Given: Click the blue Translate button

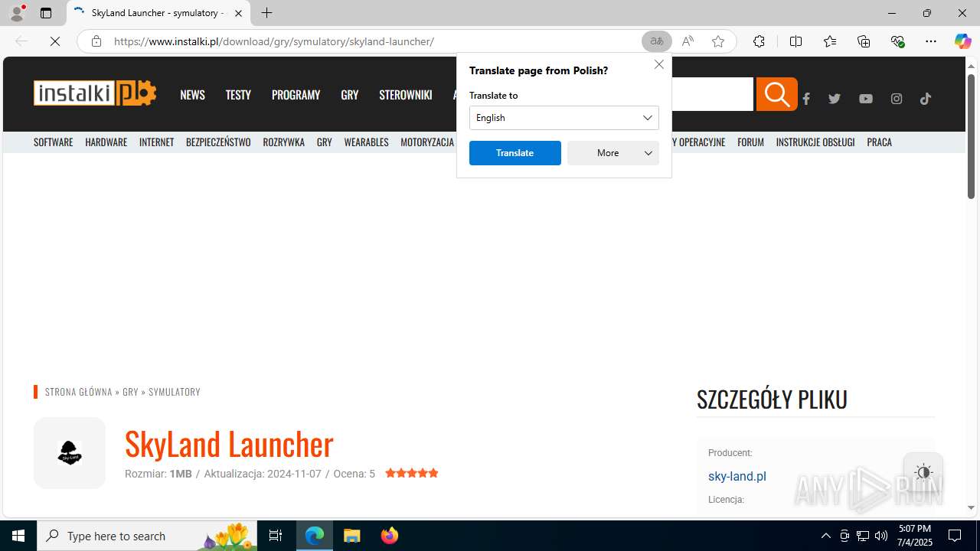Looking at the screenshot, I should (515, 153).
